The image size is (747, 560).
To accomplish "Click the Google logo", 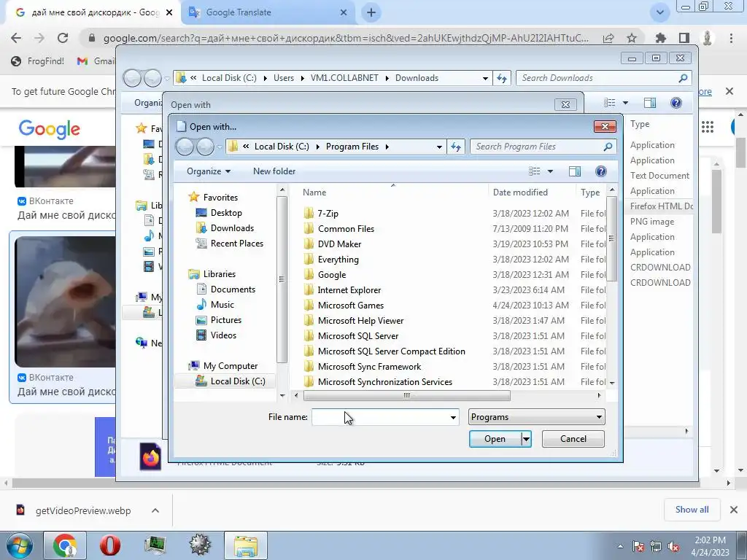I will [x=50, y=128].
